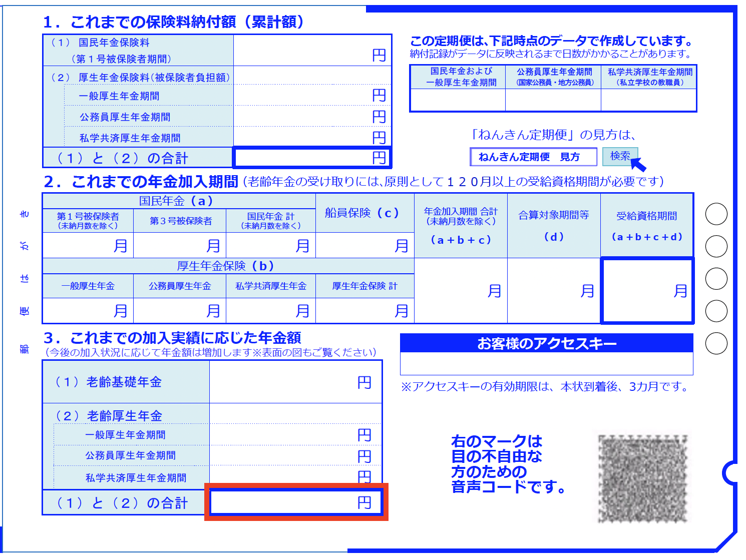Click the section 1 total amount cell
The height and width of the screenshot is (560, 746).
311,158
